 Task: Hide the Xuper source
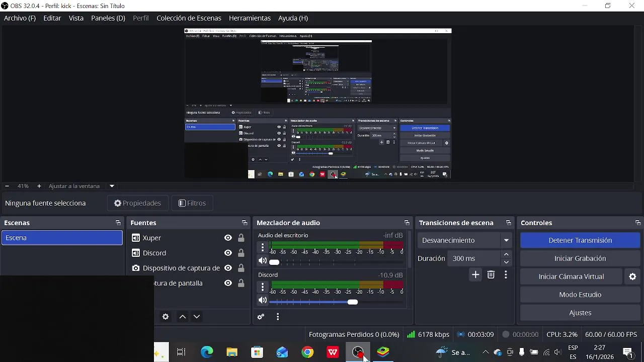point(228,238)
